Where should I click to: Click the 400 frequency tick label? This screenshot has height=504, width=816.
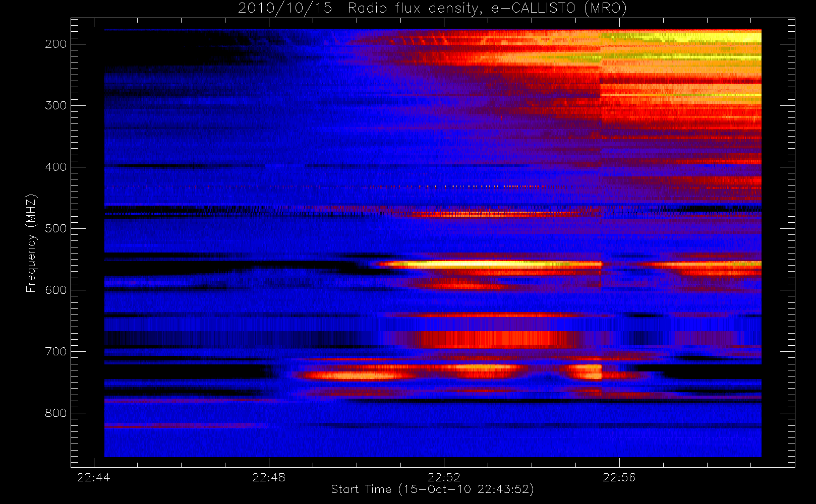[x=56, y=167]
